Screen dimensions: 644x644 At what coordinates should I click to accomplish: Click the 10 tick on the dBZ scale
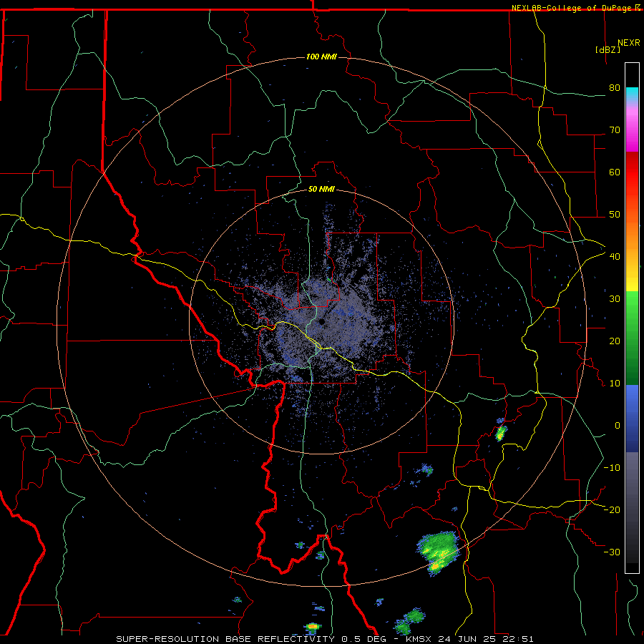[615, 384]
